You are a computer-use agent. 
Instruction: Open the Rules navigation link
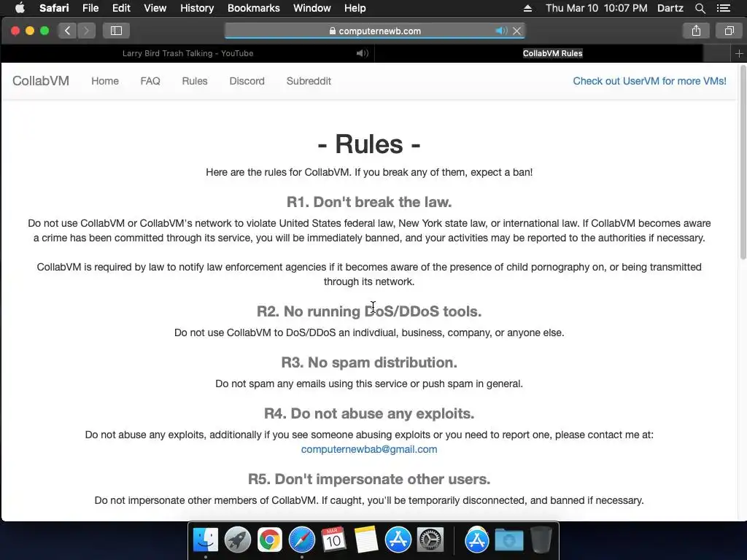point(194,81)
